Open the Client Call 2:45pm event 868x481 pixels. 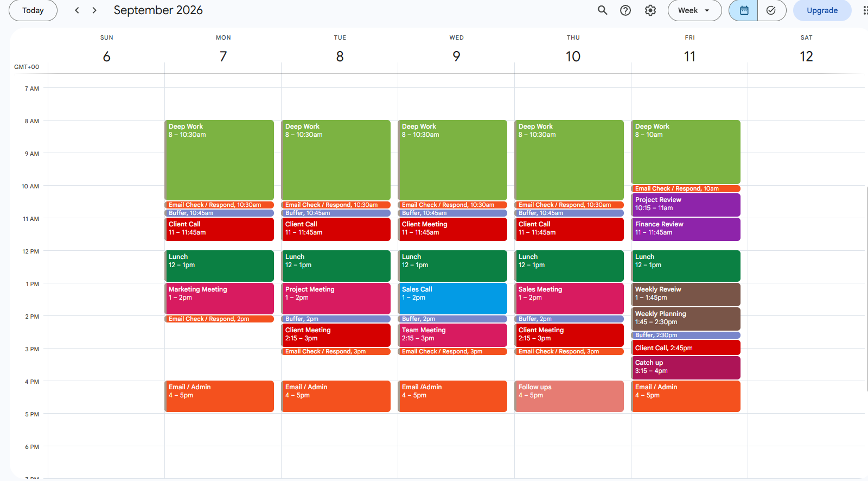686,347
